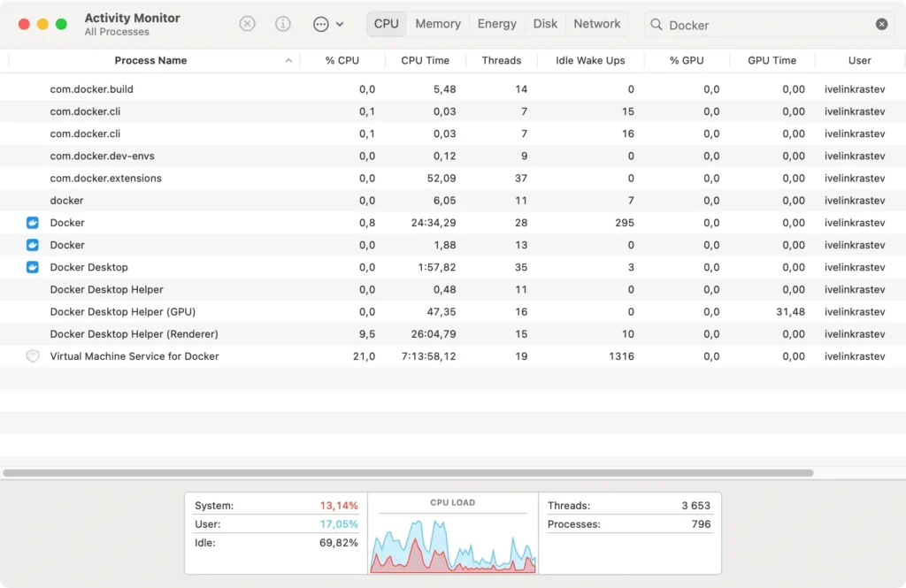Select Virtual Machine Service for Docker
This screenshot has width=906, height=588.
[453, 356]
